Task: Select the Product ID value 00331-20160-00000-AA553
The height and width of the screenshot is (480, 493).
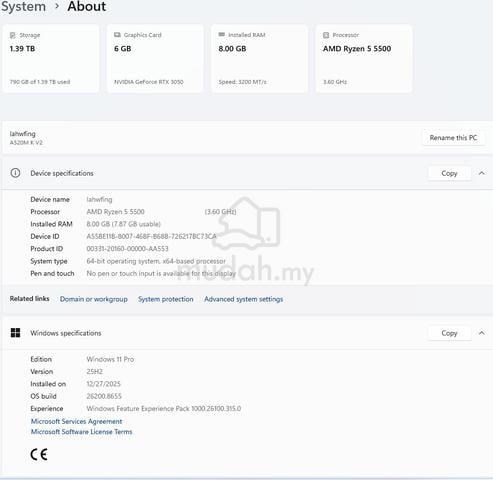Action: coord(127,249)
